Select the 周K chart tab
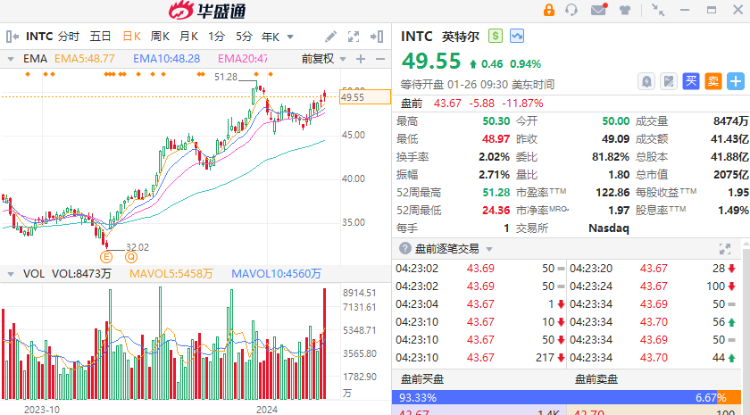Screen dimensions: 750x415 160,36
